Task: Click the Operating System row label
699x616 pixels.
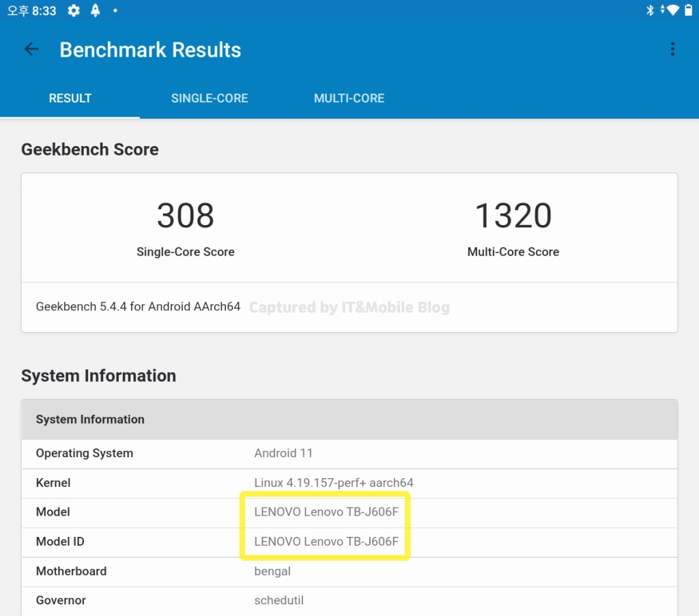Action: (85, 454)
